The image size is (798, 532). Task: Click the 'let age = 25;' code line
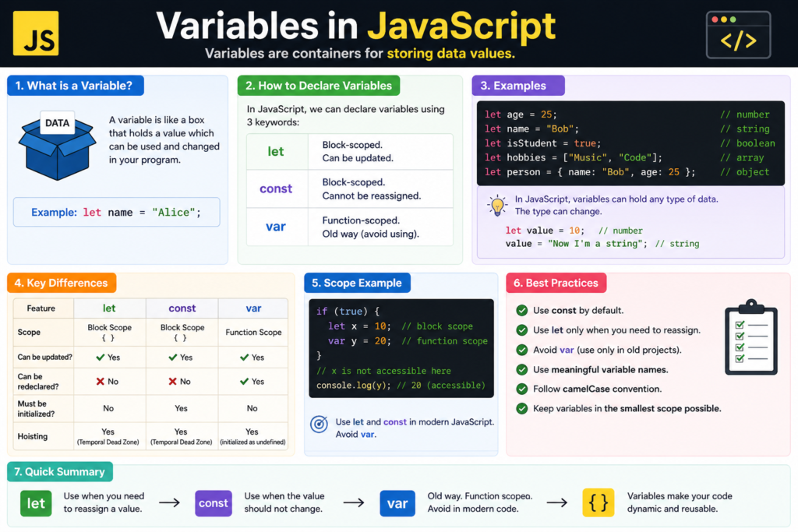pos(521,115)
